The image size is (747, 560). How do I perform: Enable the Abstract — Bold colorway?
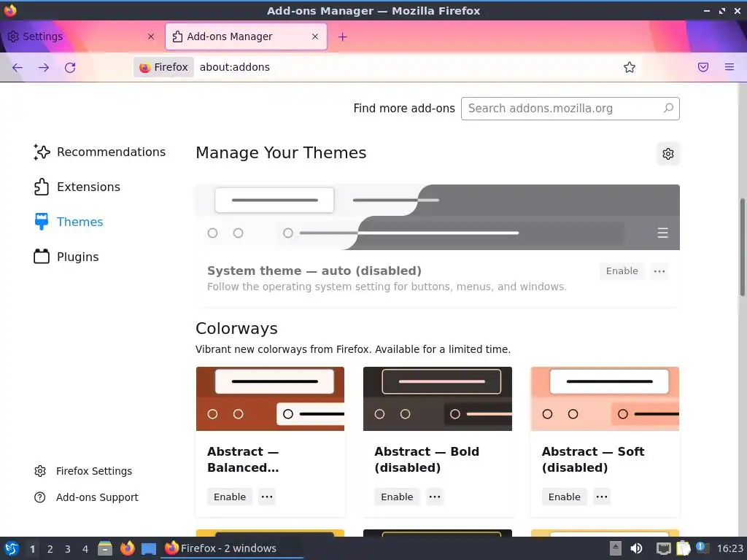(397, 497)
